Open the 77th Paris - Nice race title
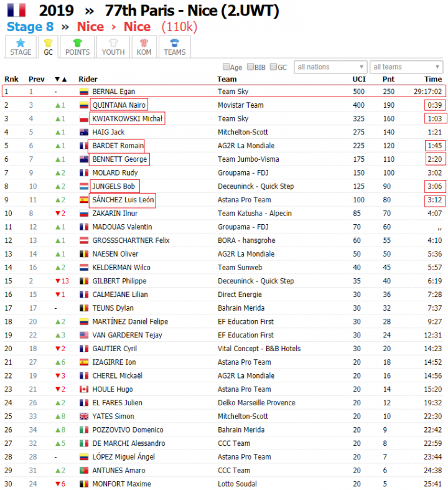 [x=192, y=11]
